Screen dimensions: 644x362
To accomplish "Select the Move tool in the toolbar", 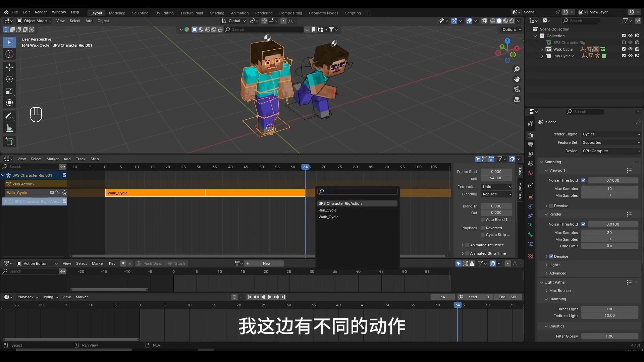I will click(x=9, y=67).
